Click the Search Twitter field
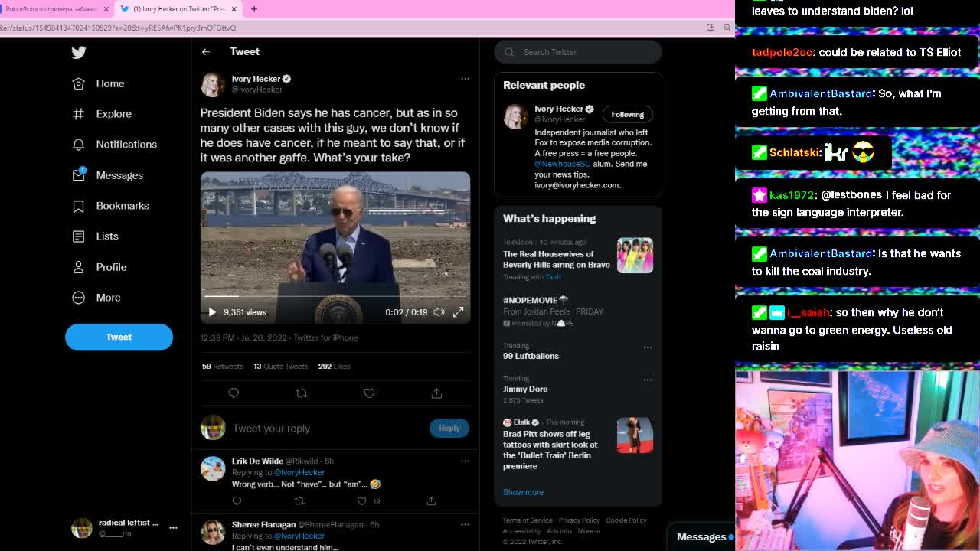Screen dimensions: 980x551 [x=578, y=52]
